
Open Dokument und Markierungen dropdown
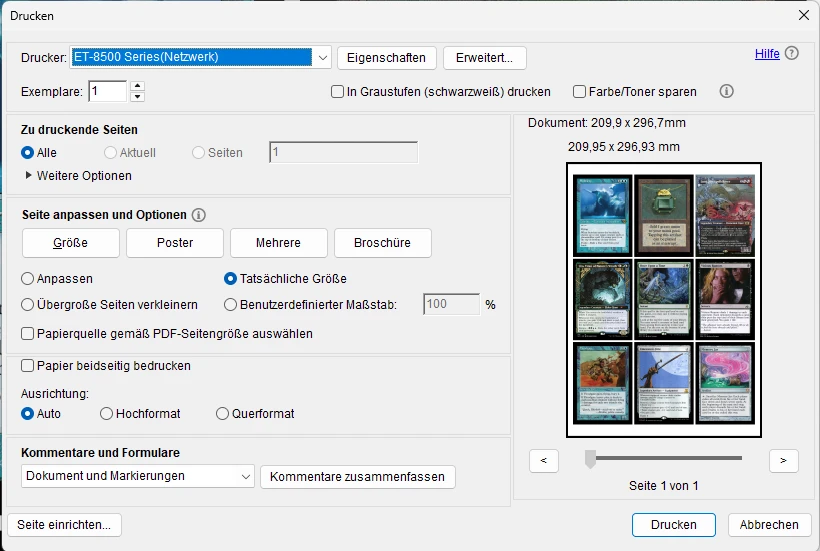[x=138, y=476]
